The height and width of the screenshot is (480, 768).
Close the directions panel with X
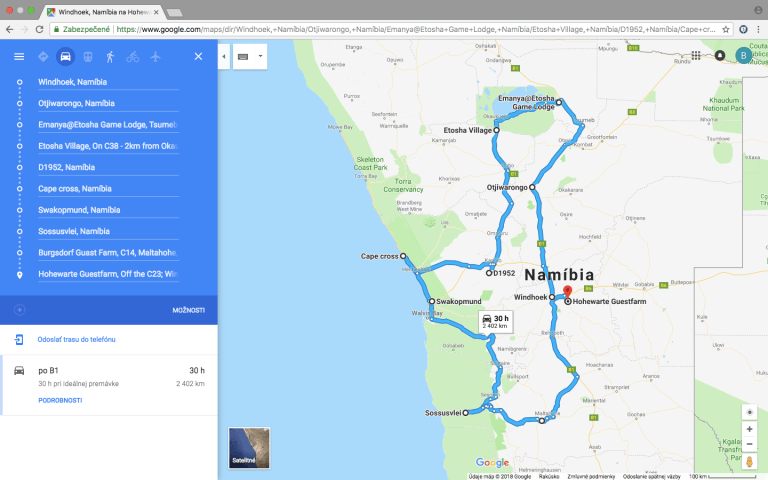[198, 56]
